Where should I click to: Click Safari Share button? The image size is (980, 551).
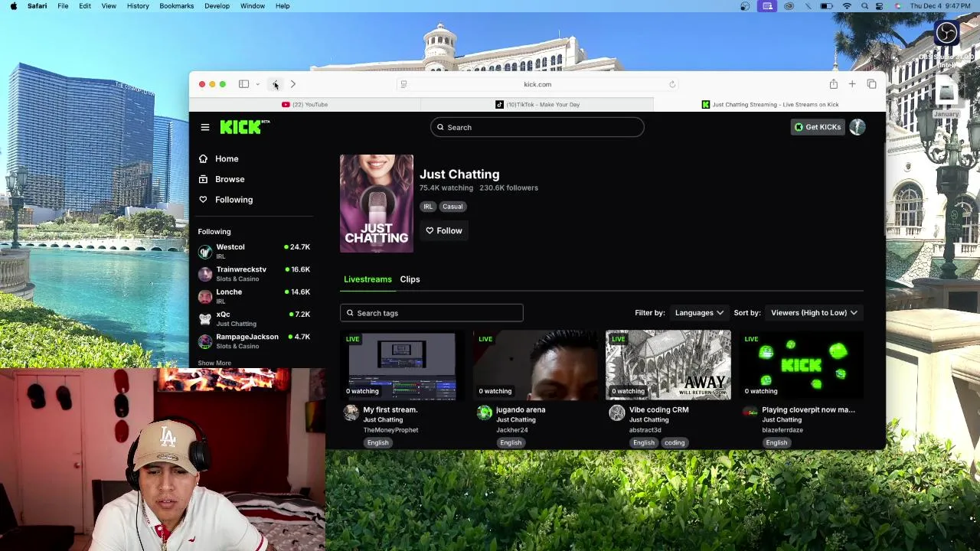833,84
